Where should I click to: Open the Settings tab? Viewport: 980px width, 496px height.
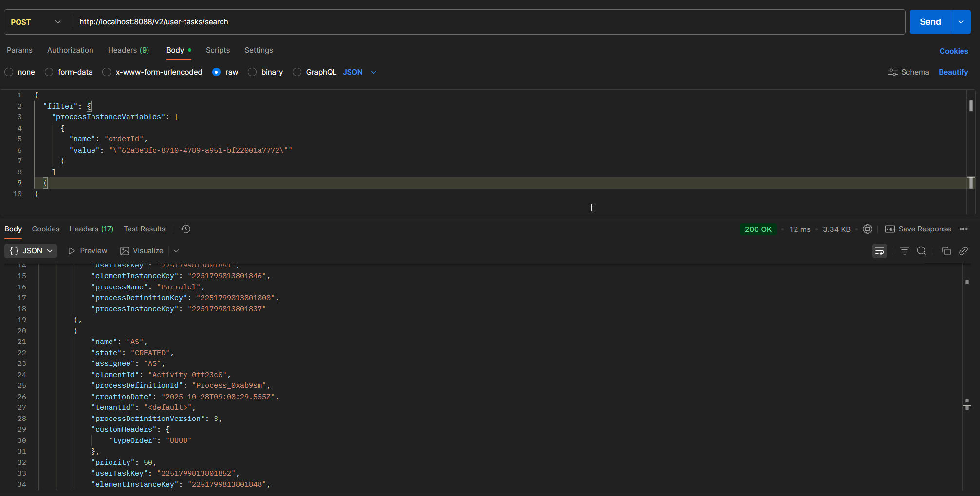click(259, 50)
